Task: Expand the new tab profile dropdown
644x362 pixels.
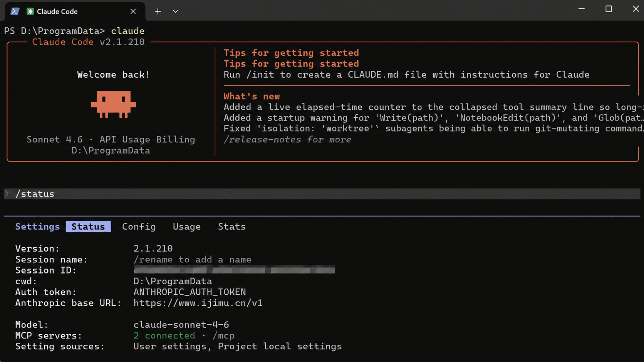Action: [175, 11]
